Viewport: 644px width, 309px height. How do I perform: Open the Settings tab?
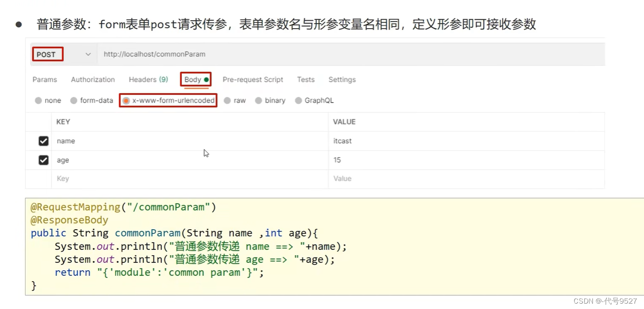342,80
